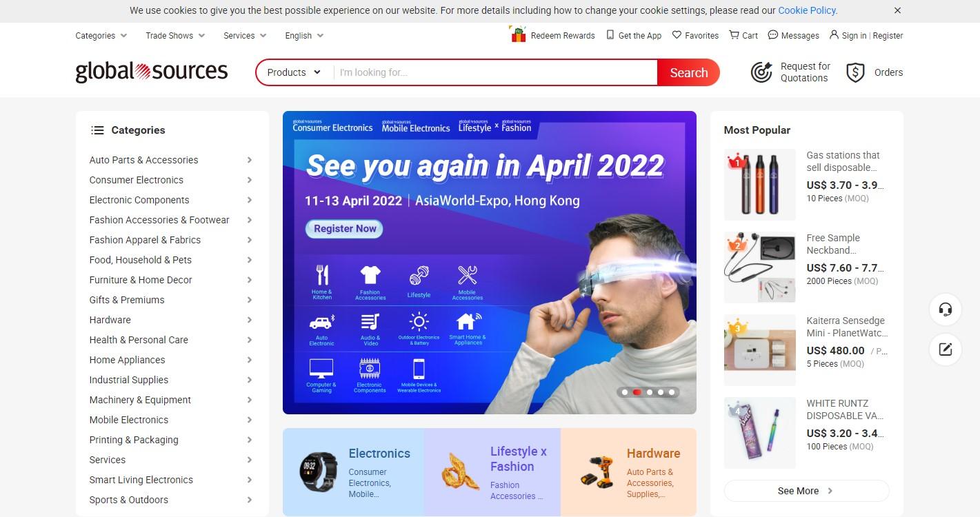This screenshot has width=980, height=517.
Task: Open the Cart icon in header
Action: pyautogui.click(x=734, y=35)
